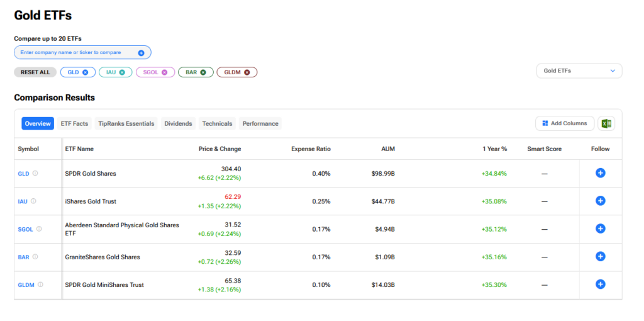
Task: Open the Dividends tab
Action: click(178, 123)
